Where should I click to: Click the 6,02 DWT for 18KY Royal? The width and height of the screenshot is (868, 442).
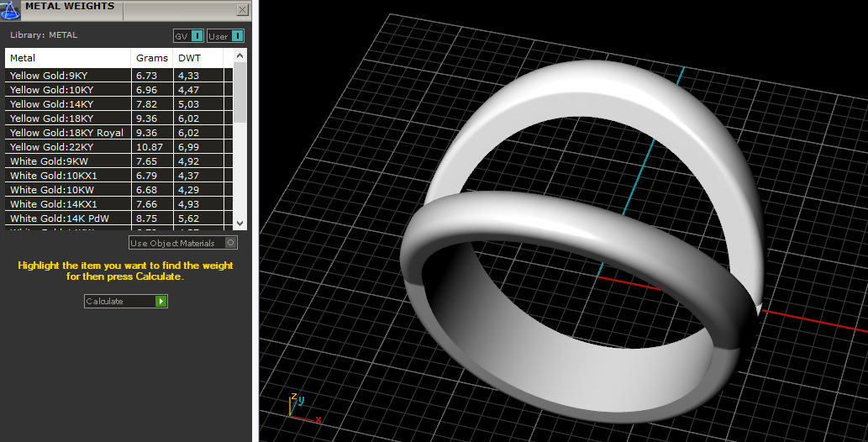188,133
